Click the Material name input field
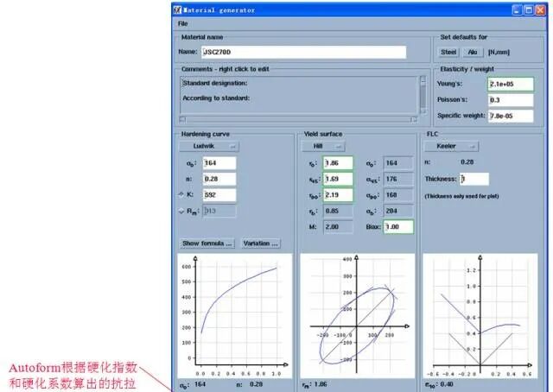 coord(304,52)
